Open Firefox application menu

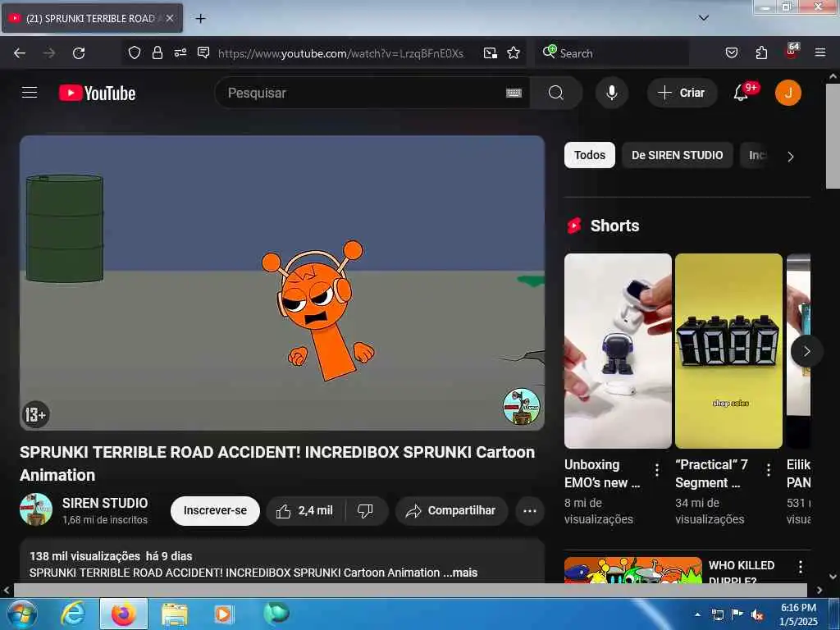coord(819,52)
